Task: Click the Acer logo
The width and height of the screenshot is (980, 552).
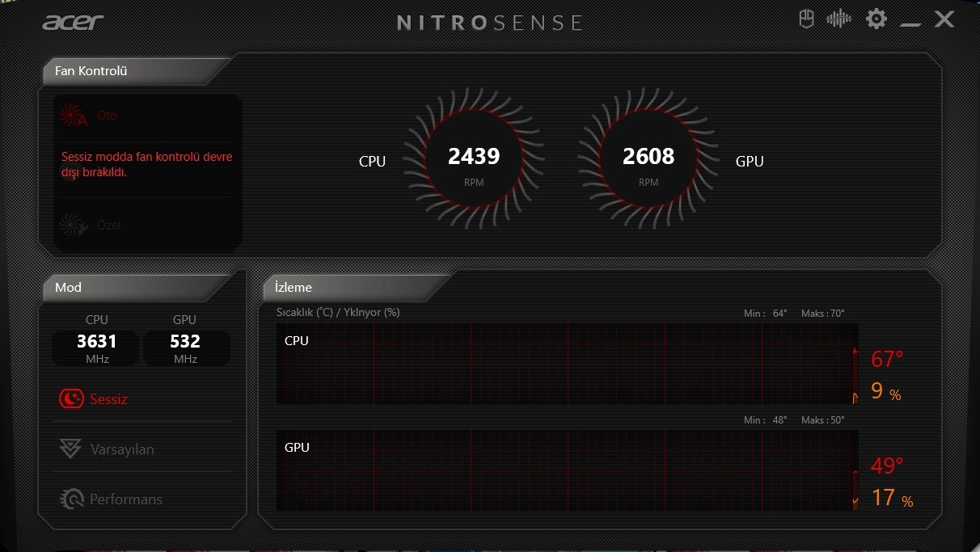Action: [x=73, y=21]
